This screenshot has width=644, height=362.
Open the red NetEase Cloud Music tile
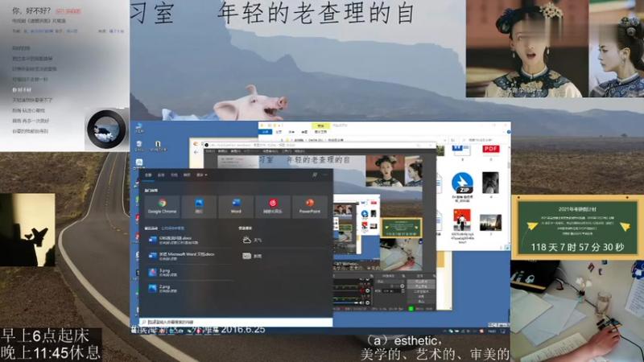click(x=273, y=206)
